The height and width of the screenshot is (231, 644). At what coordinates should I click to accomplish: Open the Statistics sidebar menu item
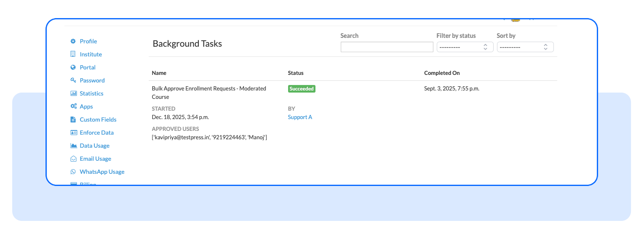tap(91, 93)
